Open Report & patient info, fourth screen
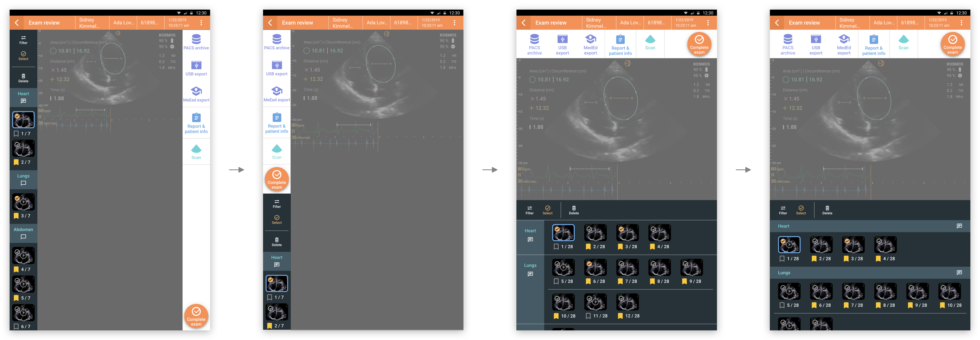The image size is (980, 340). pyautogui.click(x=874, y=45)
